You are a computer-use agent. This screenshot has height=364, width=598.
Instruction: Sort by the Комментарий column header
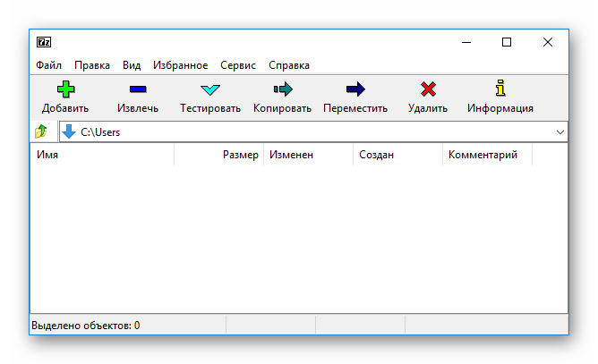487,155
